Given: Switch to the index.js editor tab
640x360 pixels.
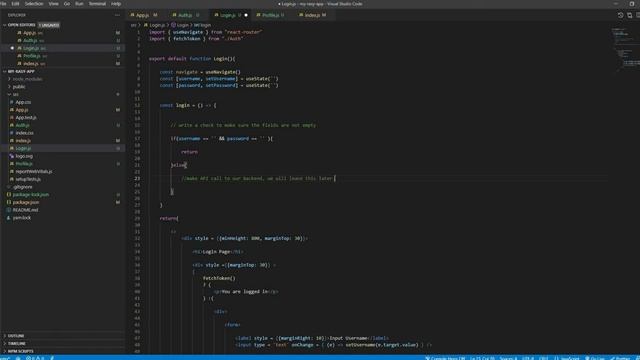Looking at the screenshot, I should 313,15.
